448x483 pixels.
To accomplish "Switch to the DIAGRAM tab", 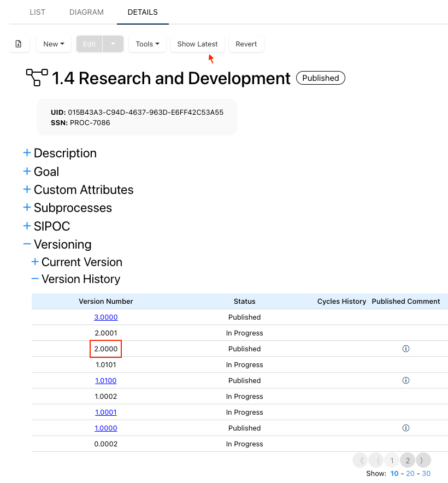I will click(x=86, y=12).
